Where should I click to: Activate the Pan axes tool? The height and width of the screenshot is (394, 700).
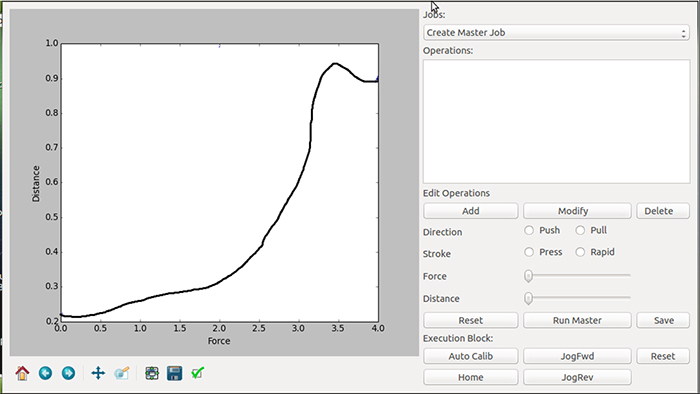click(x=98, y=373)
